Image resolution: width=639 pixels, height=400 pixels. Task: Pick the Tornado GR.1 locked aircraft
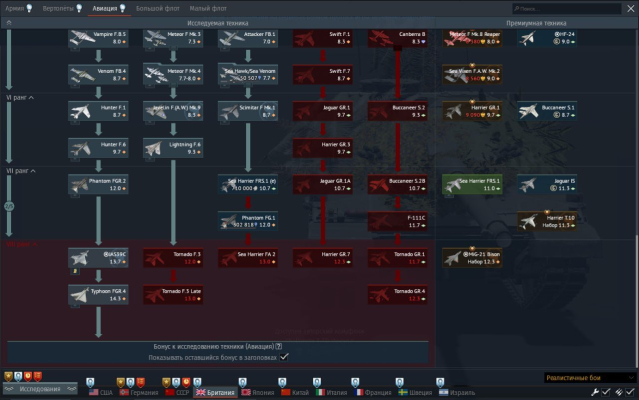[398, 258]
